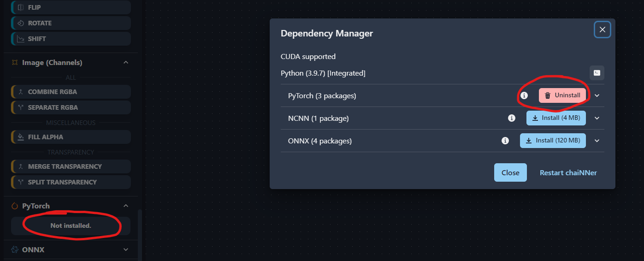This screenshot has height=261, width=644.
Task: Click the ONNX info icon
Action: [505, 141]
